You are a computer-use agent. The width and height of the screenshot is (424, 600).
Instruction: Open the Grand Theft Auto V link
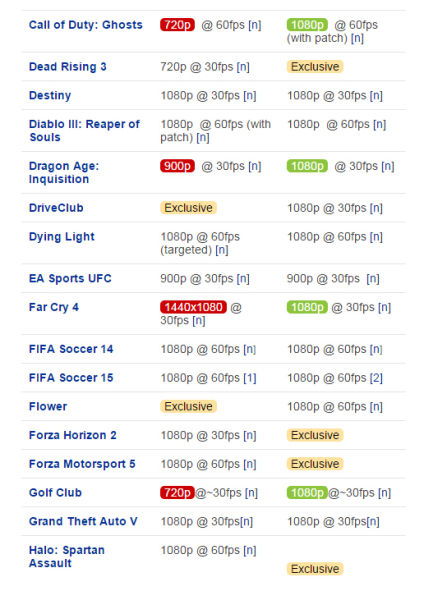pos(83,521)
